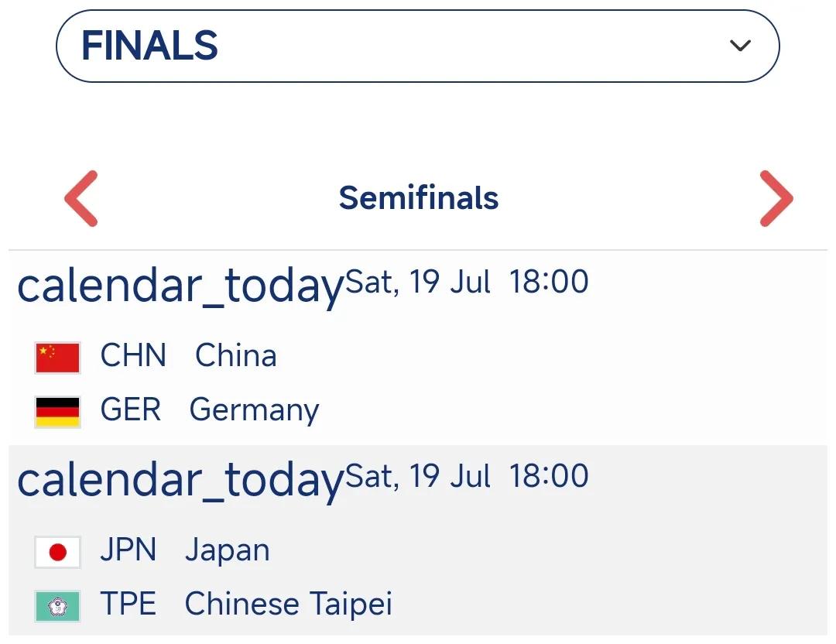
Task: Click the FINALS label text
Action: [x=149, y=46]
